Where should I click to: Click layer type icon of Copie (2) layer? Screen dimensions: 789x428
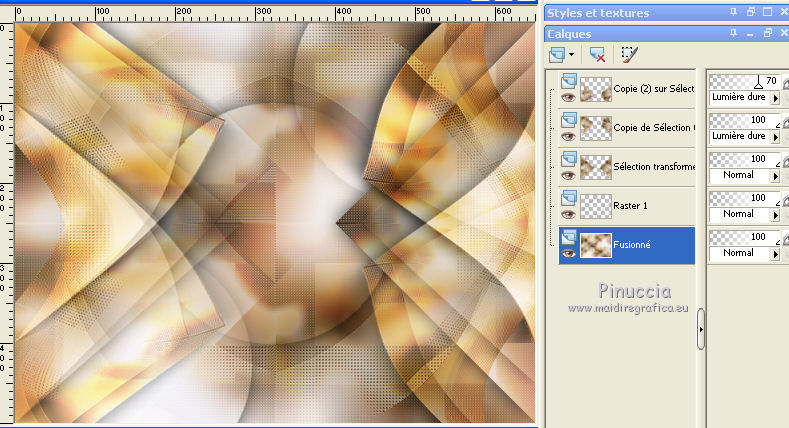pos(569,80)
